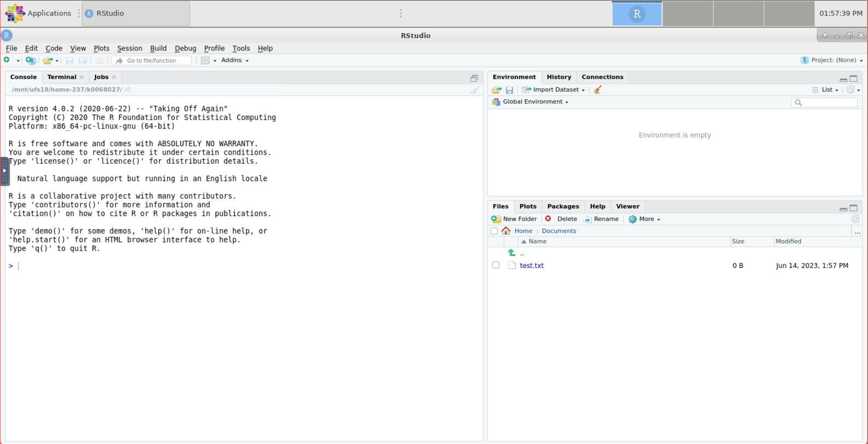The image size is (868, 444).
Task: Click the clear environment broom icon
Action: pyautogui.click(x=598, y=90)
